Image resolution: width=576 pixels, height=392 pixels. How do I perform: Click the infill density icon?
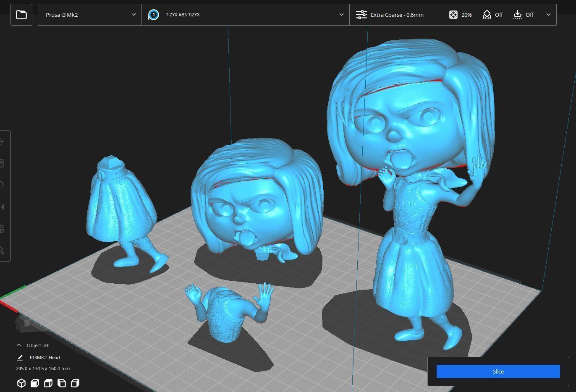[x=453, y=15]
